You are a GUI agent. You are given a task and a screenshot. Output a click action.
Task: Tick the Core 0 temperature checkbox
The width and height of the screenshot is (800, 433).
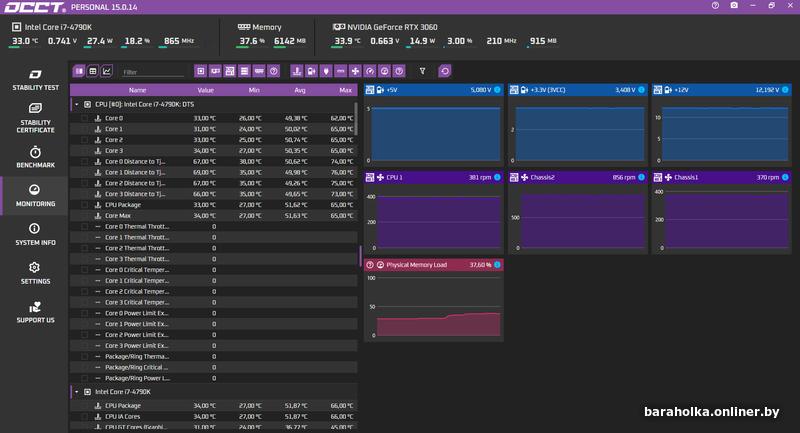pos(85,118)
